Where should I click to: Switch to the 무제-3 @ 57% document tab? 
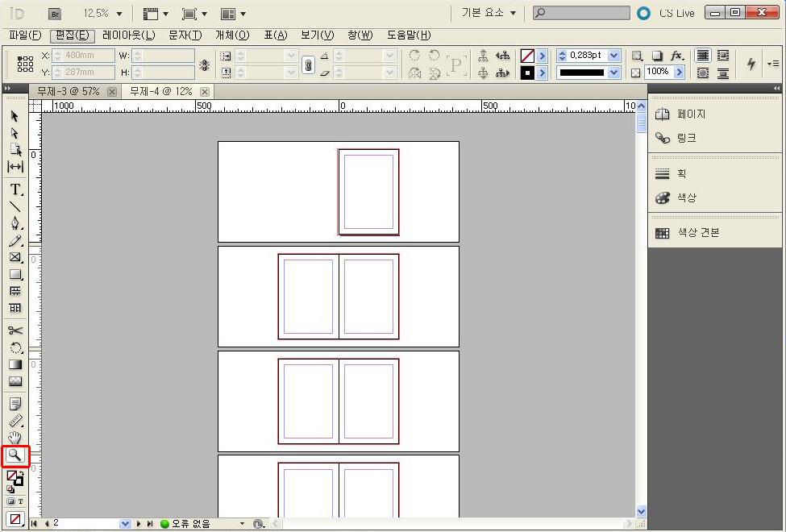(x=68, y=92)
